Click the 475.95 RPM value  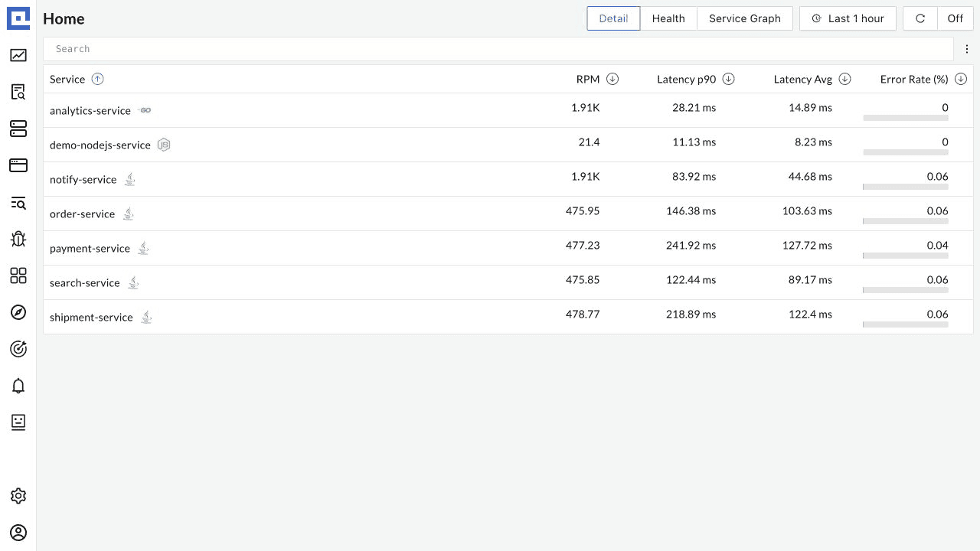click(x=583, y=210)
